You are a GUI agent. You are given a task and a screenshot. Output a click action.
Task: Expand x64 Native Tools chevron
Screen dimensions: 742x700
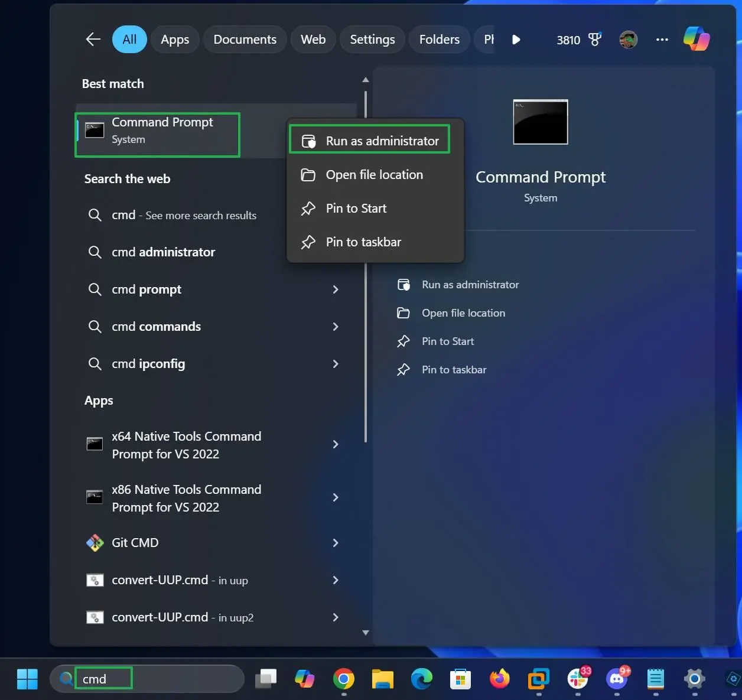point(336,444)
